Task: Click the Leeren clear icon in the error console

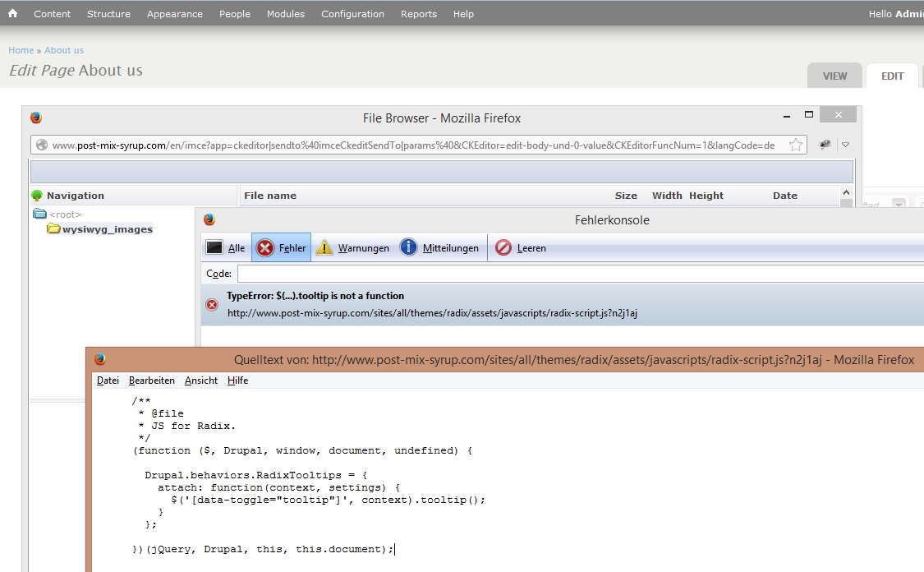Action: point(503,247)
